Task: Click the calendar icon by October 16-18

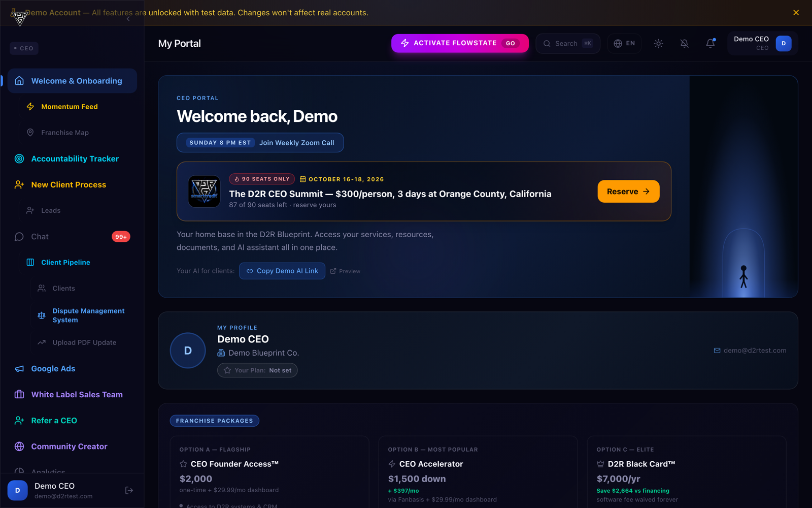Action: click(x=303, y=179)
